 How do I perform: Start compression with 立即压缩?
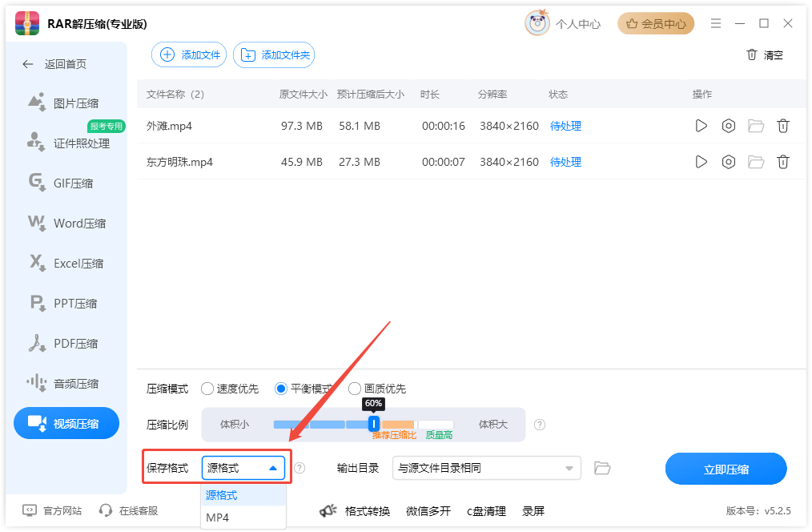[726, 469]
